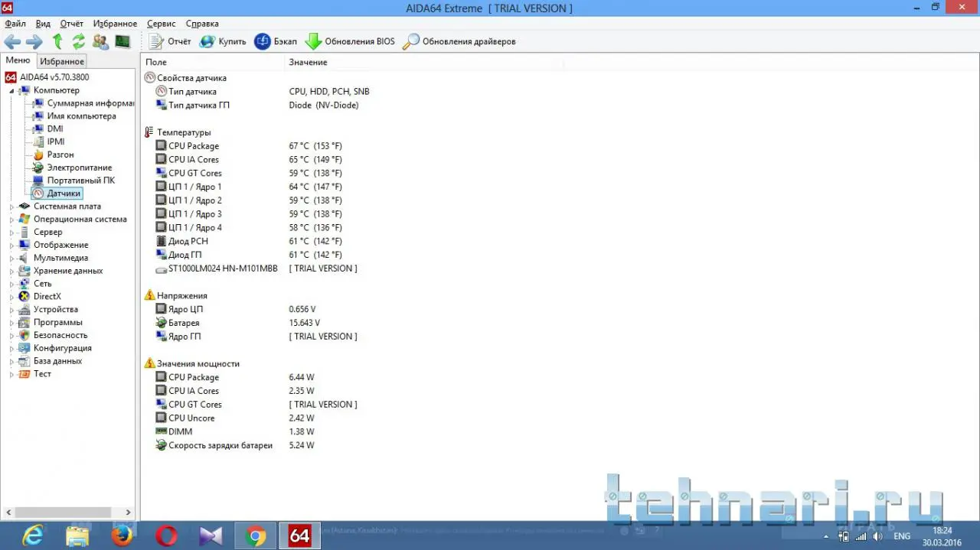Image resolution: width=980 pixels, height=550 pixels.
Task: Open the Сервис menu
Action: 161,24
